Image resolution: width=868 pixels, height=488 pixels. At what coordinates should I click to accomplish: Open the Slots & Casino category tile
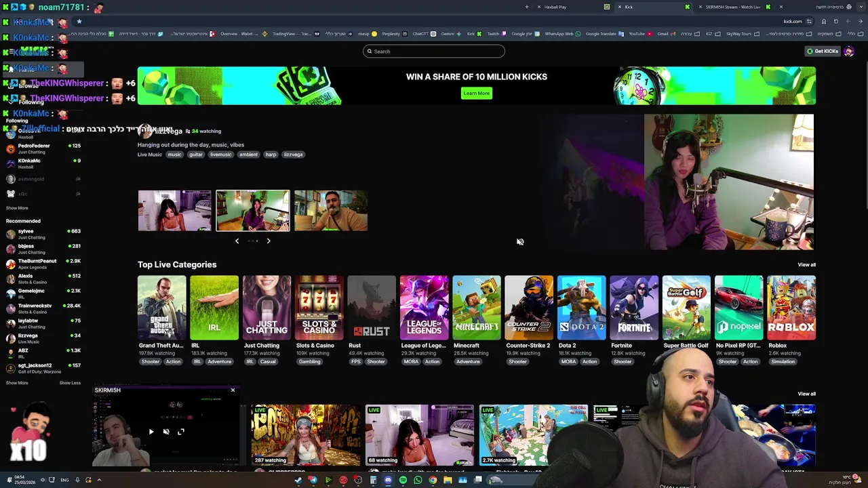click(x=319, y=307)
